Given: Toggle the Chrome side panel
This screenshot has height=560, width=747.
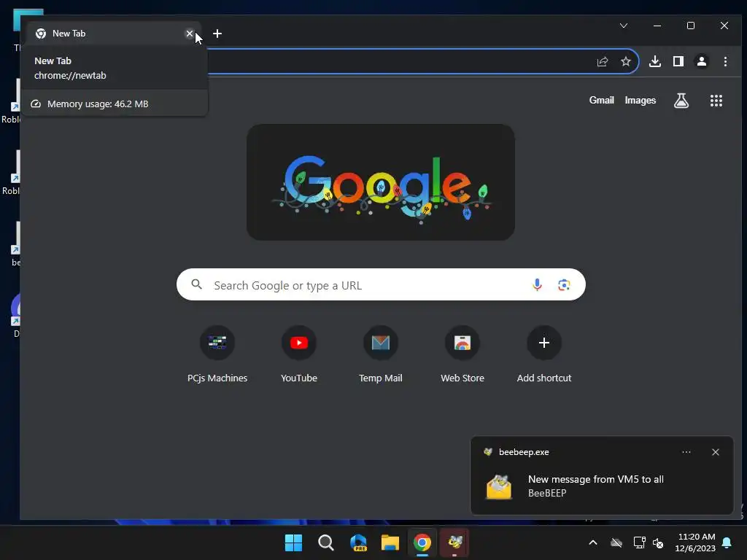Looking at the screenshot, I should pos(678,61).
